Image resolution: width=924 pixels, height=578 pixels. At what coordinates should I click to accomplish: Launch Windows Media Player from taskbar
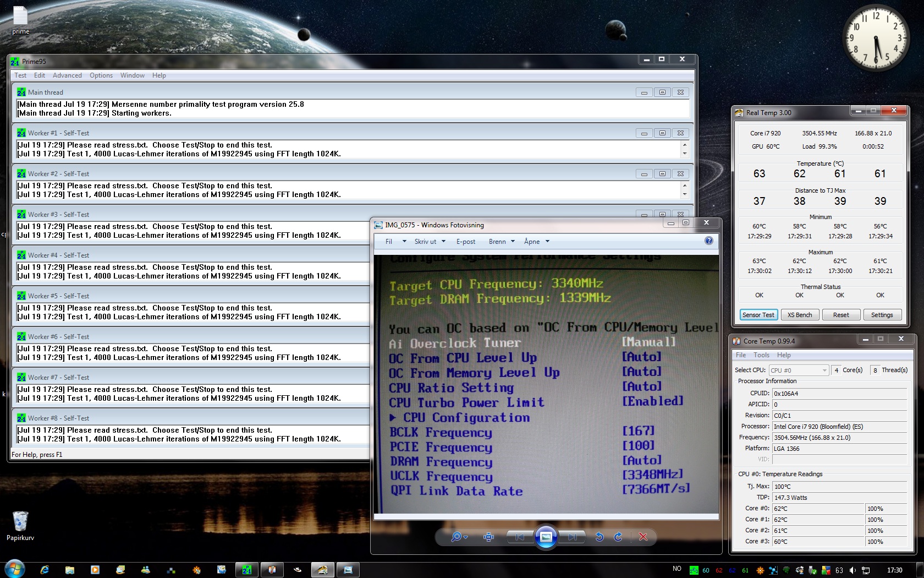click(x=95, y=570)
